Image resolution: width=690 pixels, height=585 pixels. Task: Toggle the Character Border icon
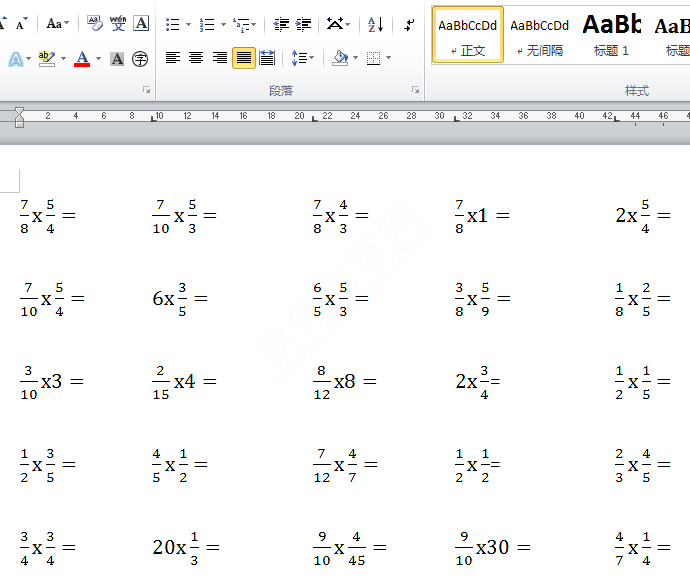141,23
